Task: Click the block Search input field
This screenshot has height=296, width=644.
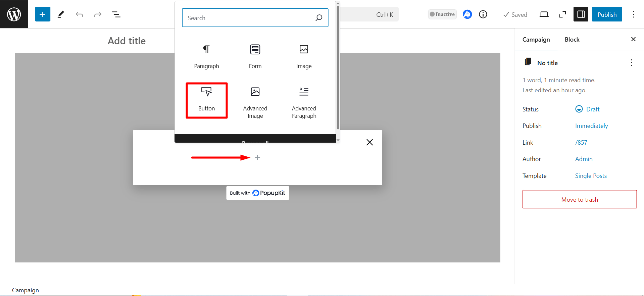Action: (250, 18)
